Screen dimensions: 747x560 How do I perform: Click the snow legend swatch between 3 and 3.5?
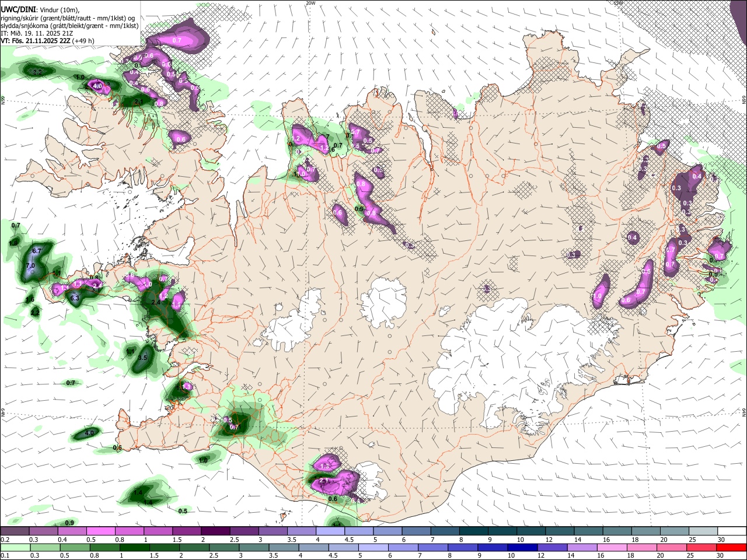pos(273,531)
